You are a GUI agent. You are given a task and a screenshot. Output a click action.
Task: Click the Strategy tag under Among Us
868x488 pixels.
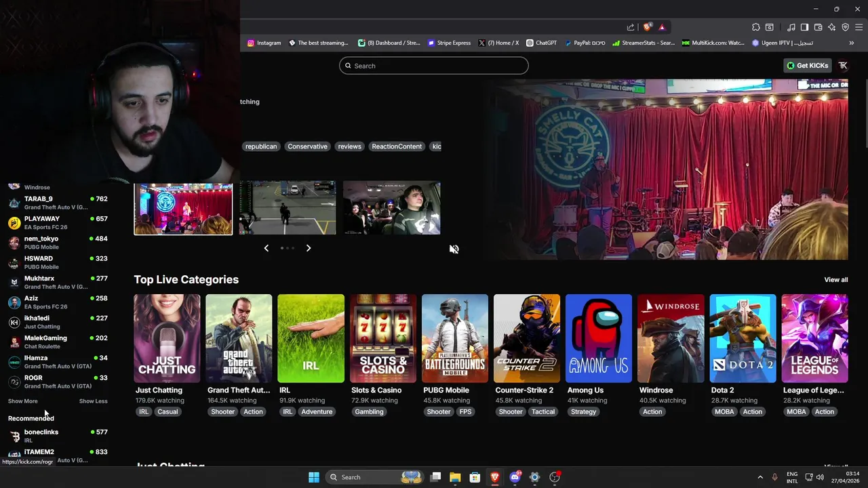point(583,411)
